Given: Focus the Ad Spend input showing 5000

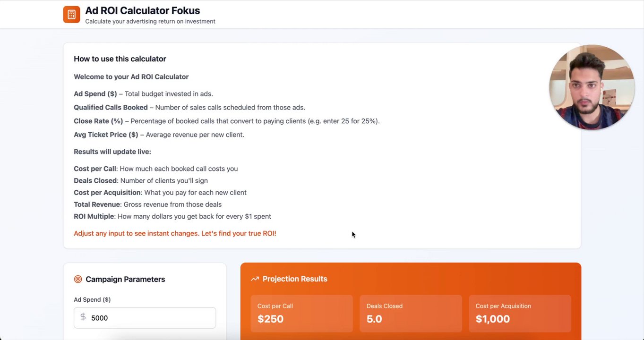Looking at the screenshot, I should pyautogui.click(x=151, y=318).
